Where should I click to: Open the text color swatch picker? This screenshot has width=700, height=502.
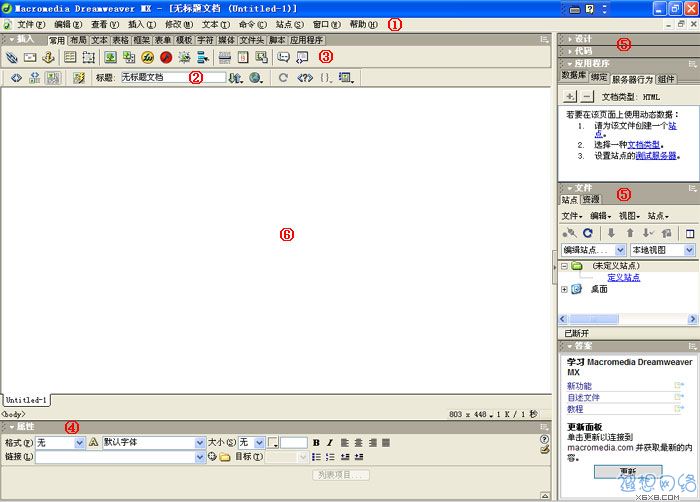click(273, 443)
